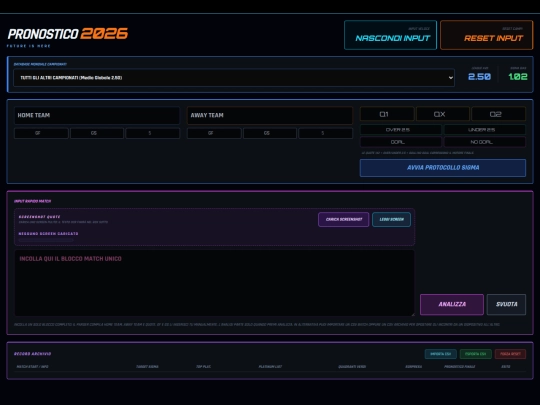Click the Importa CSV button
540x405 pixels.
coord(440,354)
